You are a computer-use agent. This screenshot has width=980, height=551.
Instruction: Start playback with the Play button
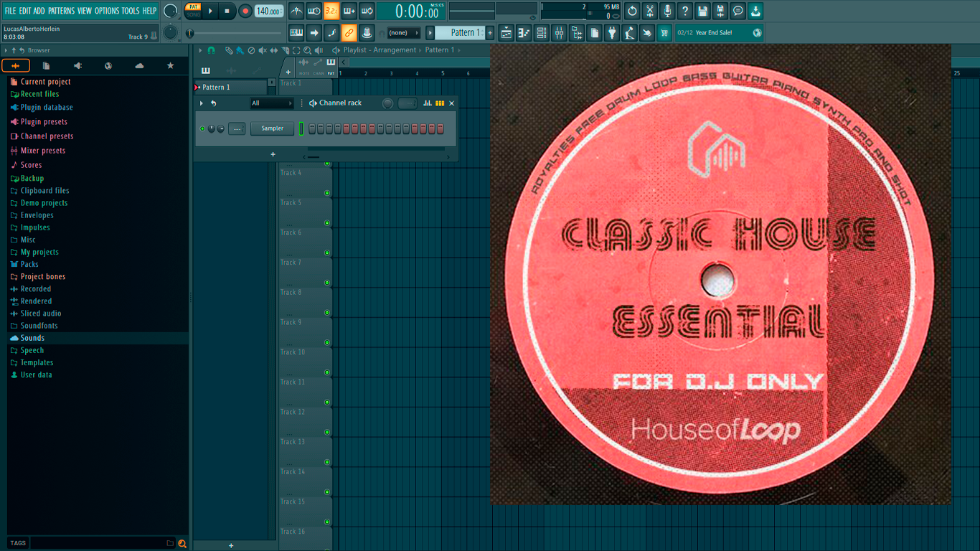click(x=210, y=11)
